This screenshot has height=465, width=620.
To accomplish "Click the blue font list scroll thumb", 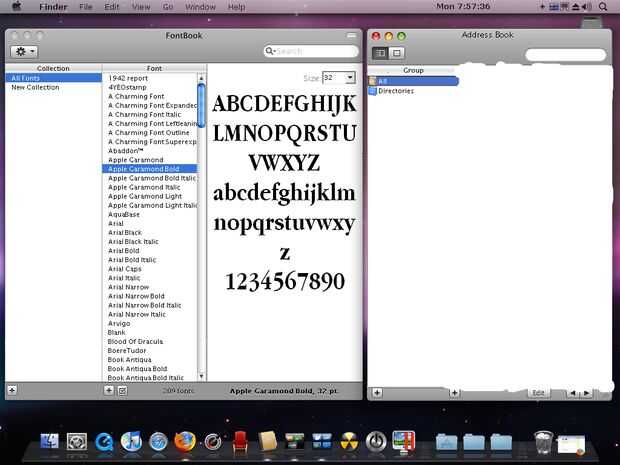I will click(x=201, y=105).
